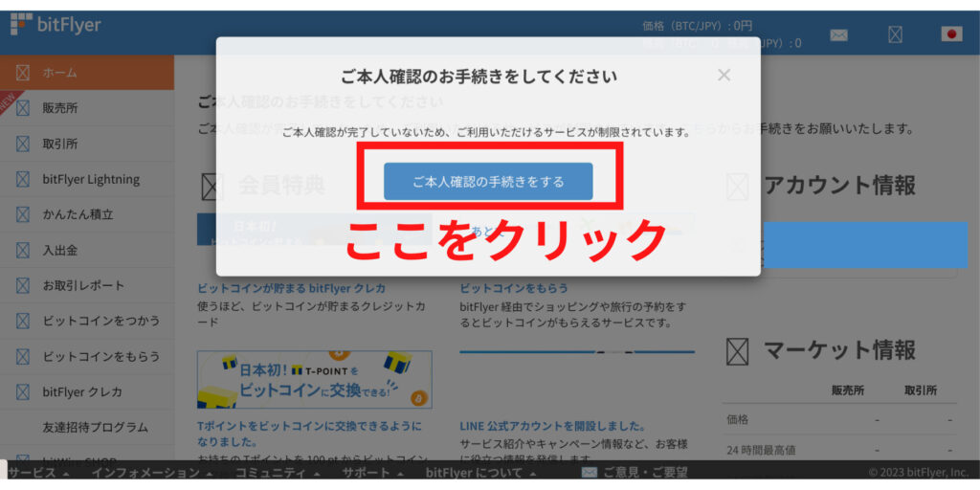Click the ビットコインをつかう sidebar icon
The image size is (980, 490).
pyautogui.click(x=23, y=322)
